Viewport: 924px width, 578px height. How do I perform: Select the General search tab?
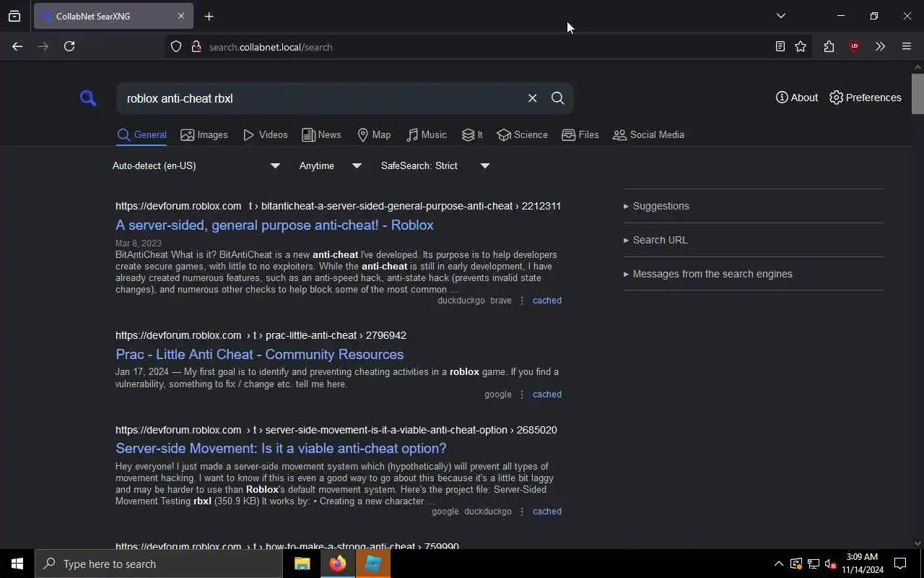click(141, 134)
